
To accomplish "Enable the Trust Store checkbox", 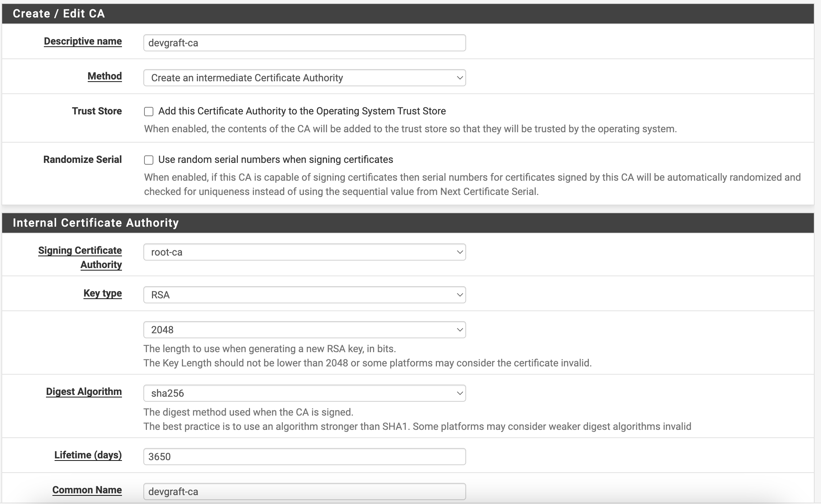I will point(149,112).
